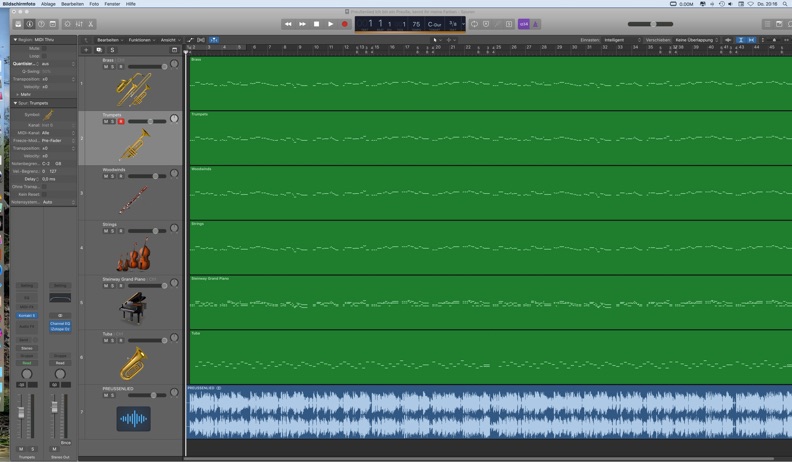Image resolution: width=792 pixels, height=462 pixels.
Task: Toggle the metronome click button
Action: (535, 24)
